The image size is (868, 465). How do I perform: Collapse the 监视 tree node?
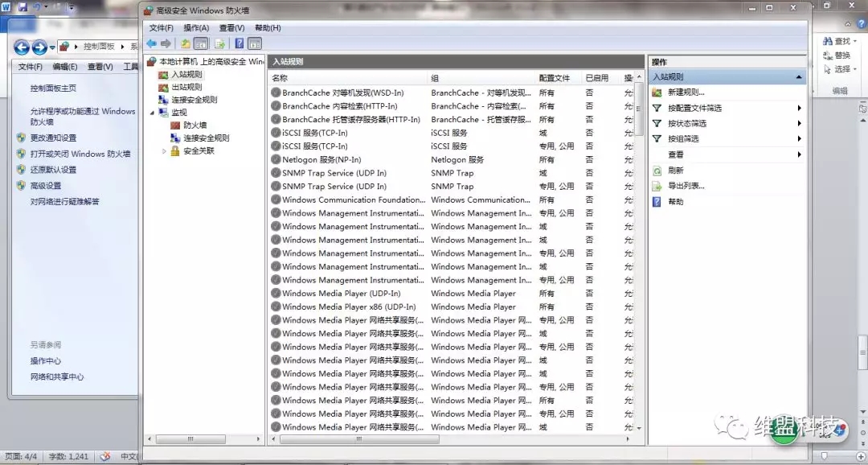pos(152,113)
